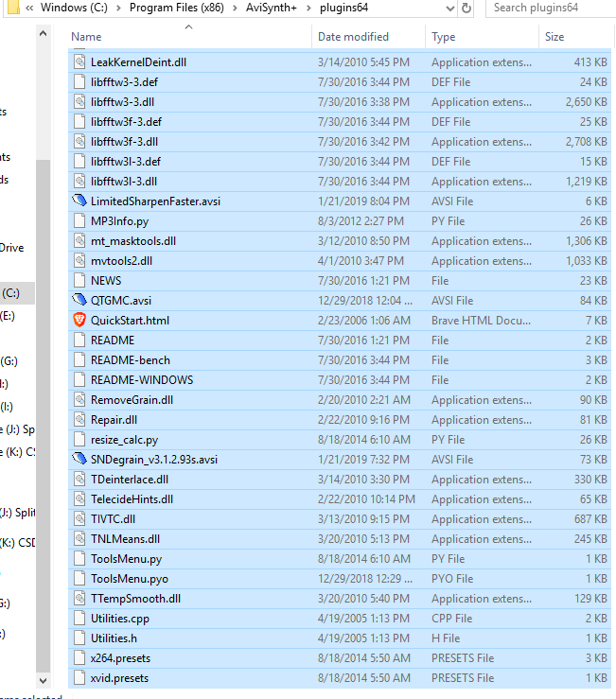The width and height of the screenshot is (616, 699).
Task: Select the (I:) drive in navigation pane
Action: (x=7, y=406)
